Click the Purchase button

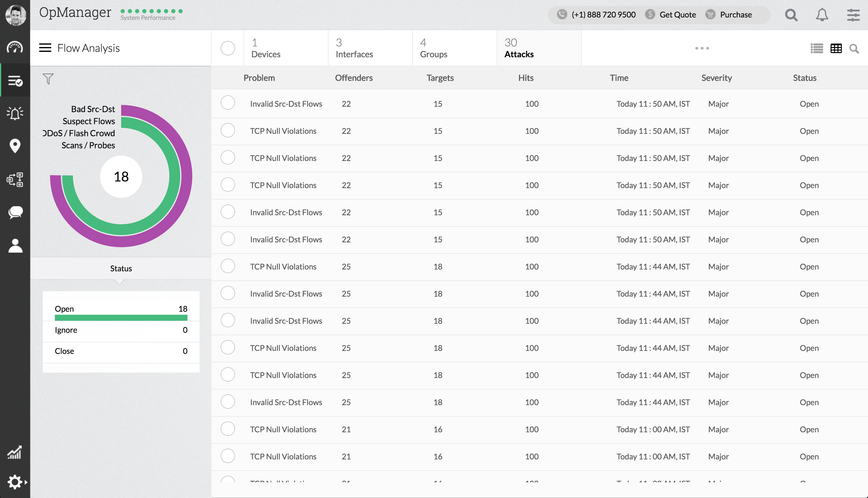(735, 15)
